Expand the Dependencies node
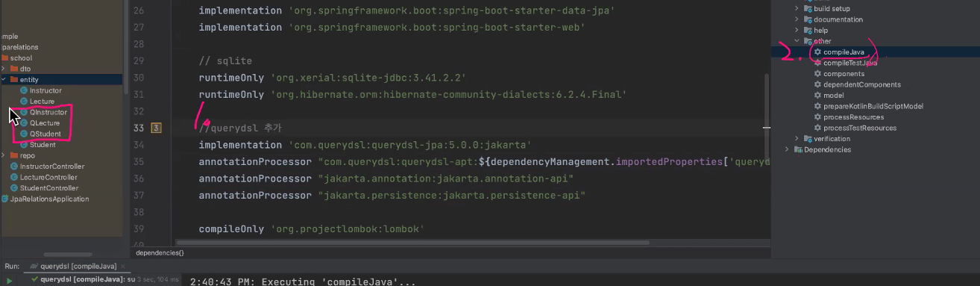 (788, 149)
